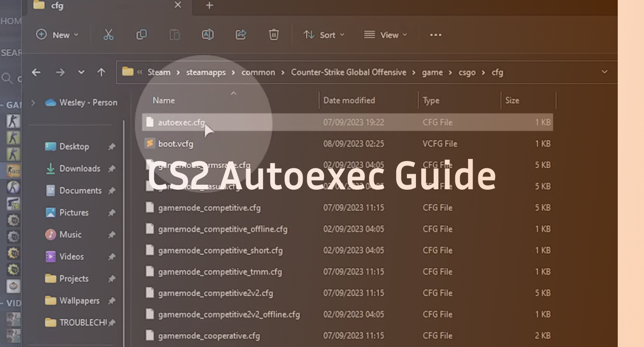
Task: Open the Sort dropdown menu
Action: (324, 35)
